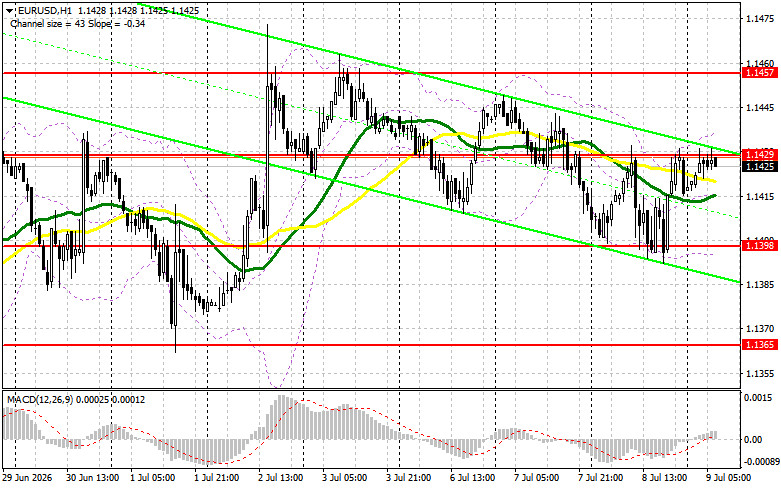The image size is (781, 489).
Task: Select the red 1.1365 price level tag
Action: point(759,345)
